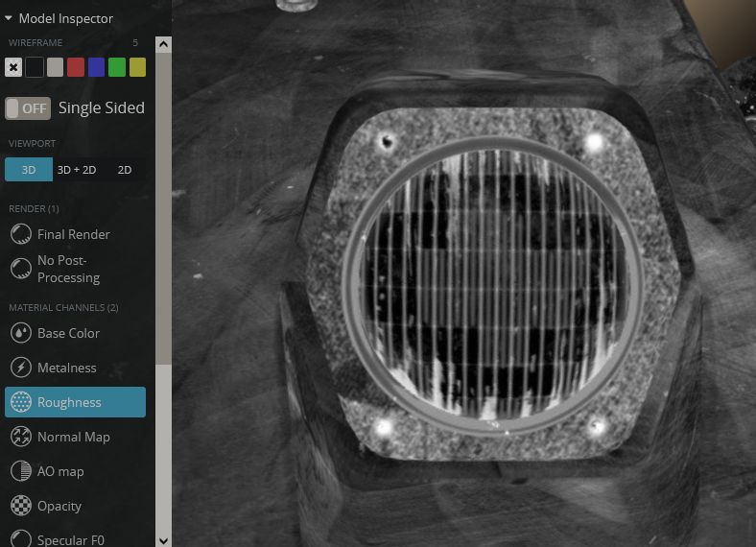Click the Roughness dotted icon
This screenshot has width=756, height=547.
click(x=21, y=402)
